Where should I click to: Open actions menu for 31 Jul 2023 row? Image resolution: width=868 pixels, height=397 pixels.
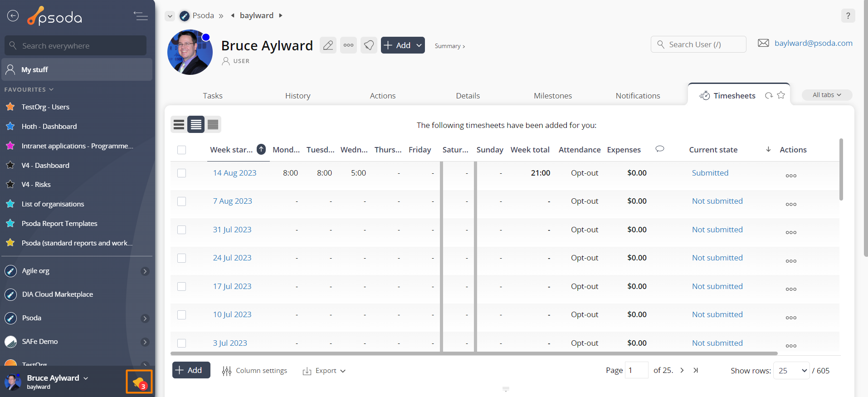point(791,232)
